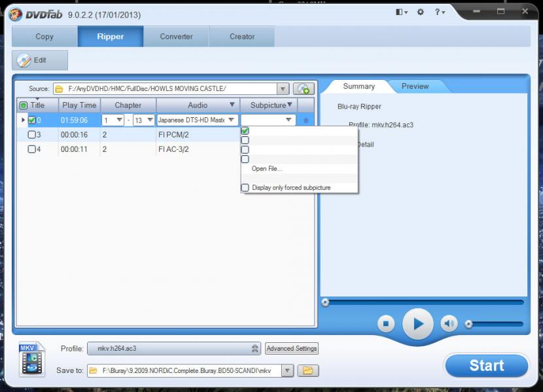
Task: Switch to the Converter tab
Action: (x=176, y=37)
